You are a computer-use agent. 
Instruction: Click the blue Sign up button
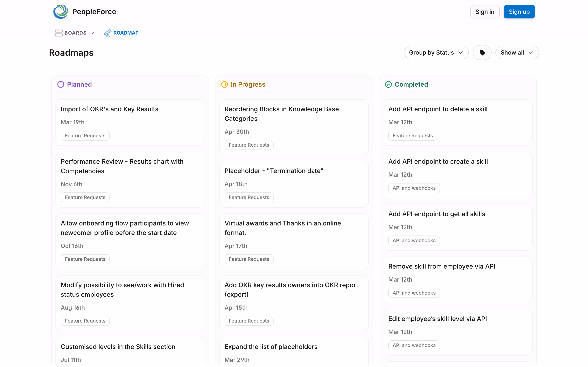pyautogui.click(x=519, y=12)
